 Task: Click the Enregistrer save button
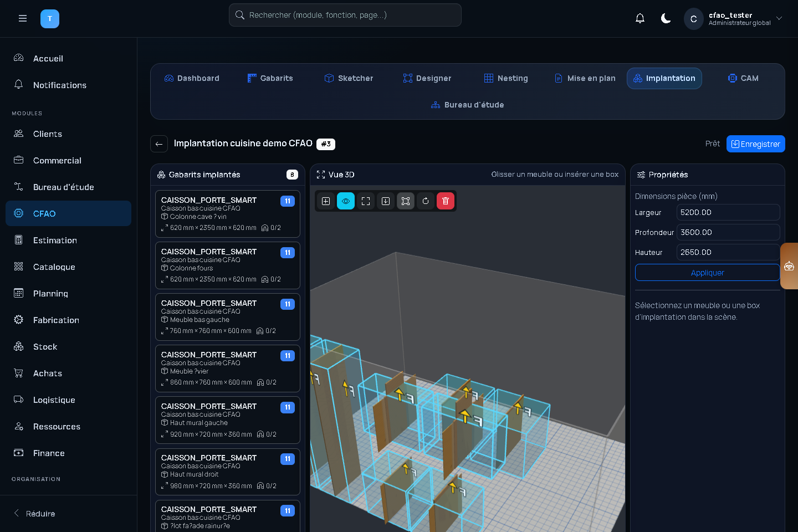tap(755, 144)
